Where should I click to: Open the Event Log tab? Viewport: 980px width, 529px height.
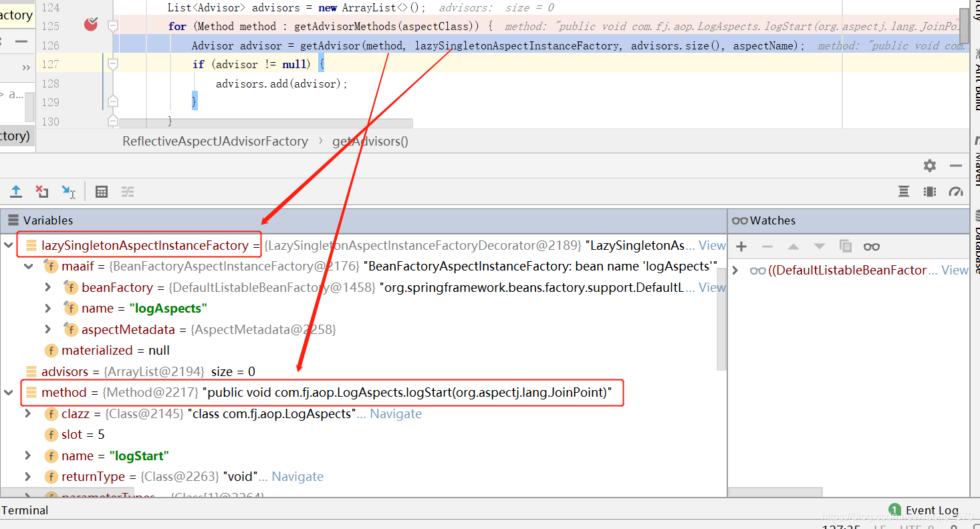924,510
